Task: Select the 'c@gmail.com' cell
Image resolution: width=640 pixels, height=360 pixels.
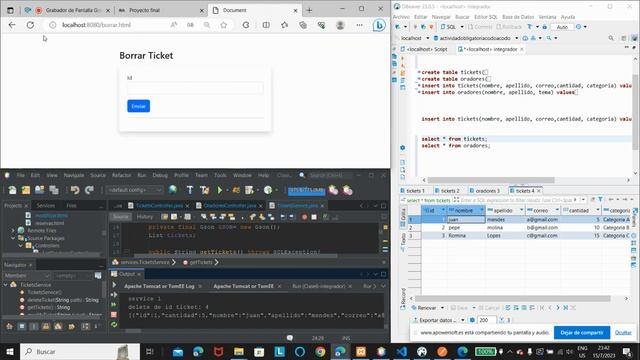Action: [542, 236]
